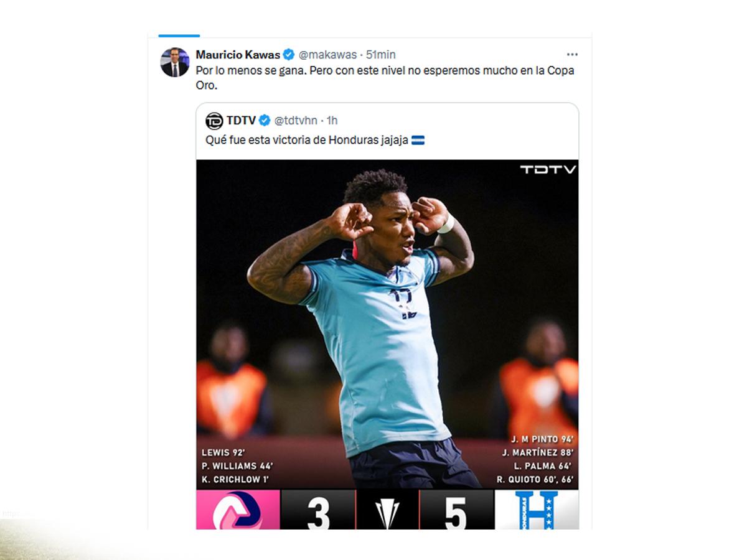Open the @makawas handle link

(x=327, y=55)
